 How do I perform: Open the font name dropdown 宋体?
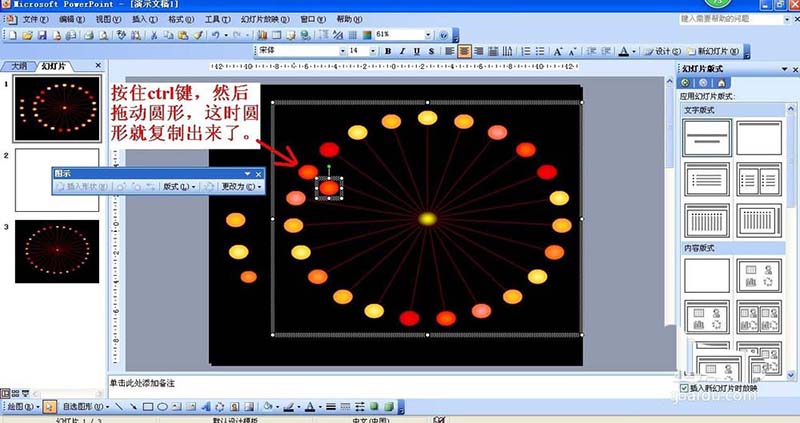pyautogui.click(x=343, y=51)
